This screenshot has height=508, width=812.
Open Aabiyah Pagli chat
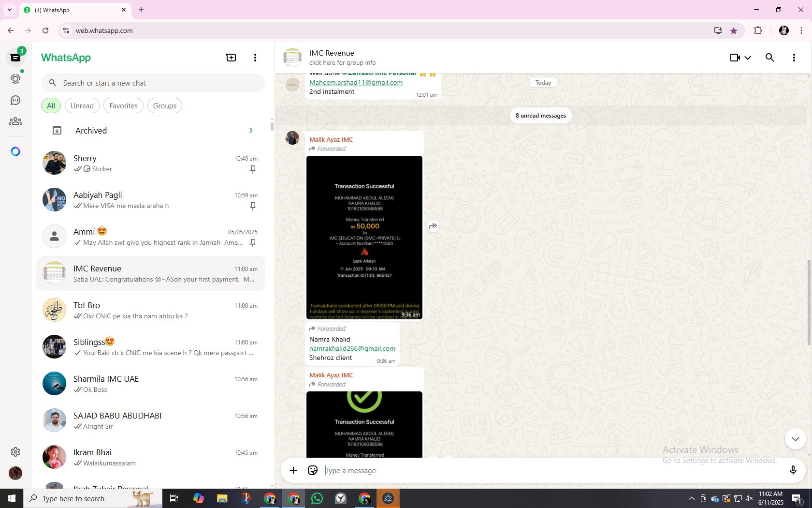[x=151, y=200]
